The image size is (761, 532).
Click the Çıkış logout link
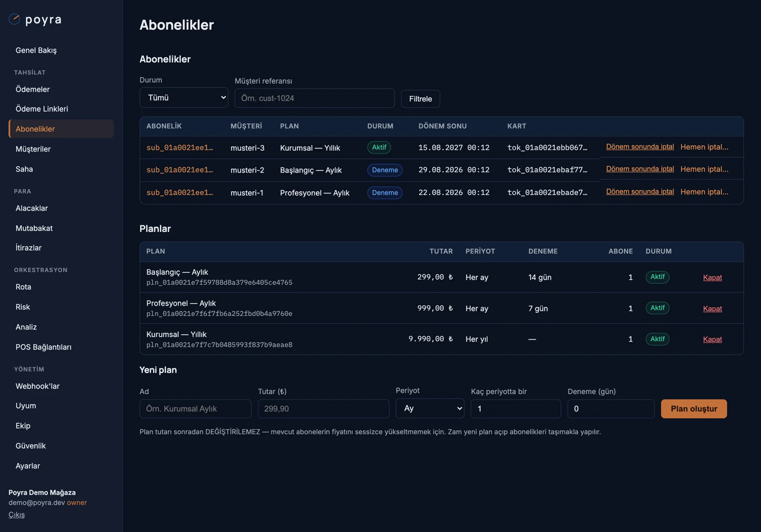tap(17, 514)
